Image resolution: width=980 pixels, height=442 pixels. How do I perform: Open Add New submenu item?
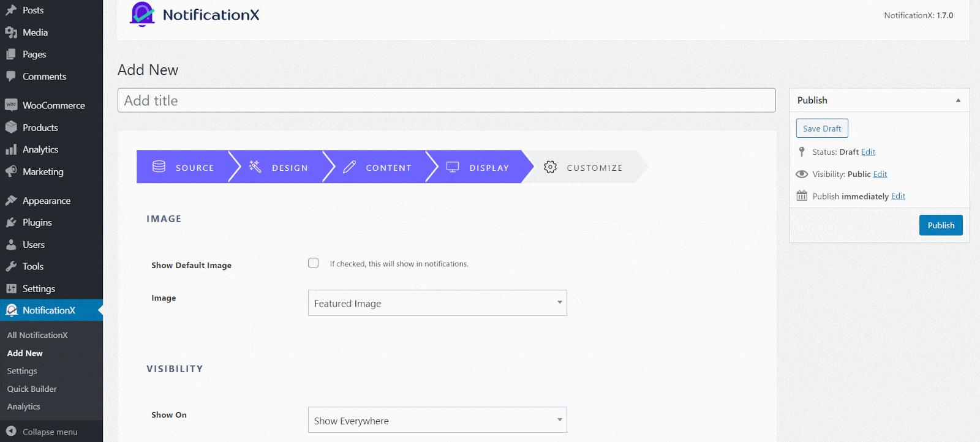[x=25, y=353]
